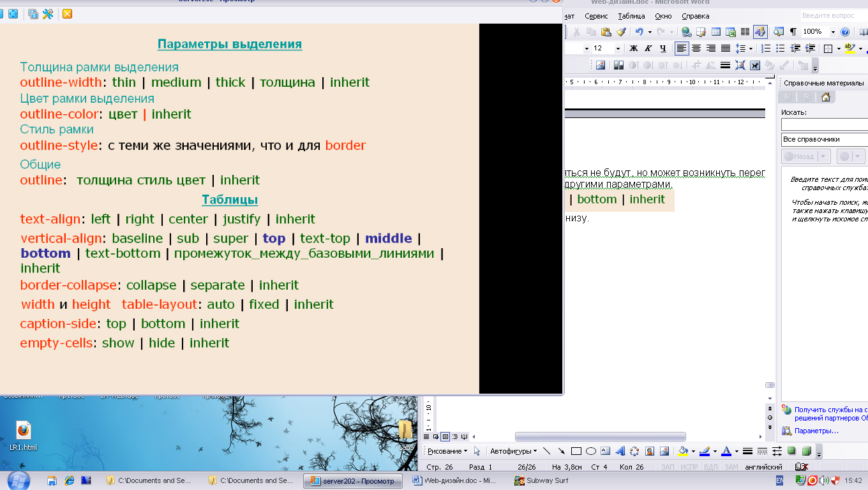Select Objects pointer on Drawing toolbar
Image resolution: width=868 pixels, height=490 pixels.
[x=477, y=451]
